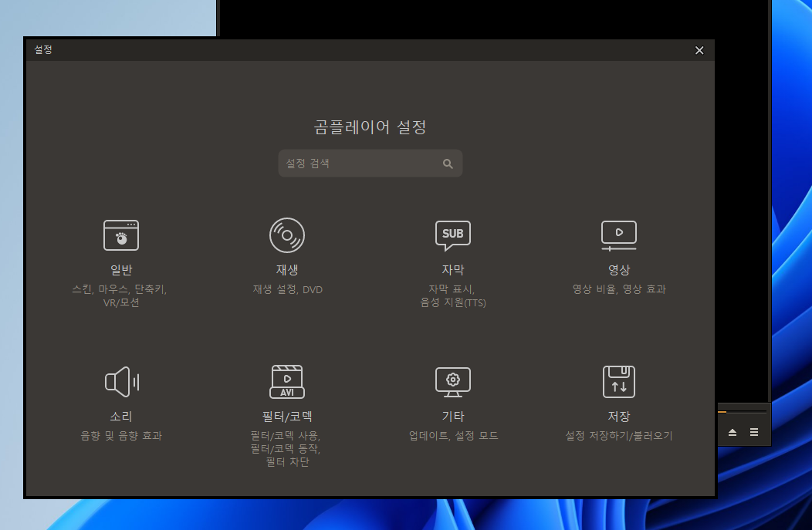This screenshot has width=812, height=530.
Task: Open the 일반 (General) settings icon
Action: click(121, 235)
